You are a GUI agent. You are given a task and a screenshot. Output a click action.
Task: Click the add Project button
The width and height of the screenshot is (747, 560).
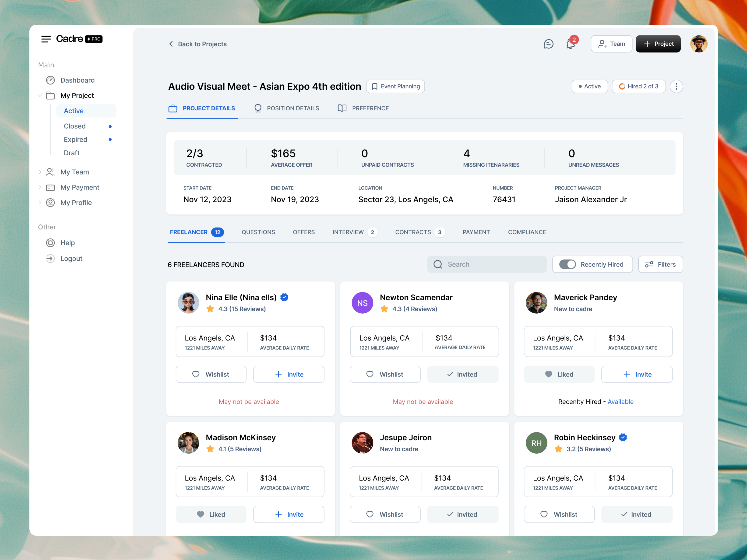[658, 44]
